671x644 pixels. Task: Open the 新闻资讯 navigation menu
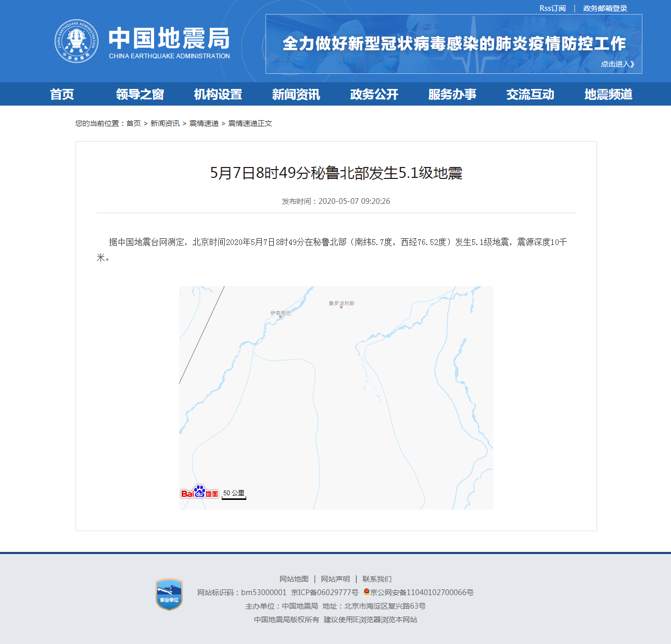click(x=296, y=94)
